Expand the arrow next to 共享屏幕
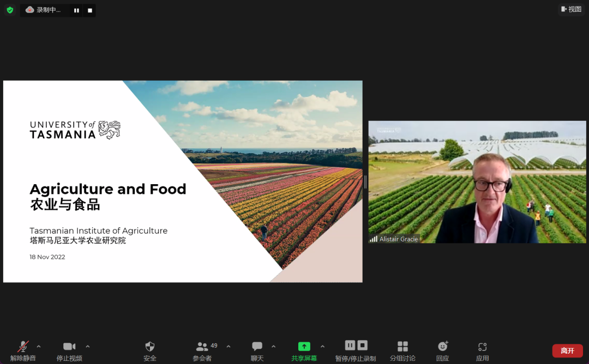The height and width of the screenshot is (364, 589). point(322,346)
